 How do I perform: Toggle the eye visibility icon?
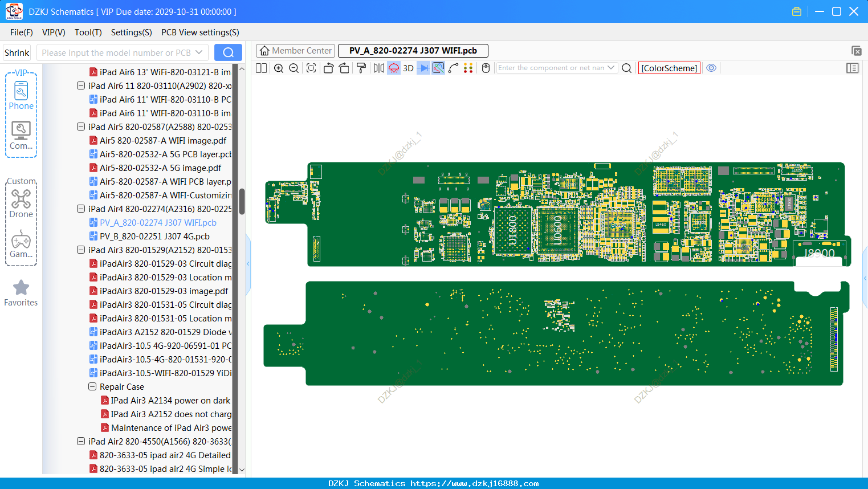711,68
